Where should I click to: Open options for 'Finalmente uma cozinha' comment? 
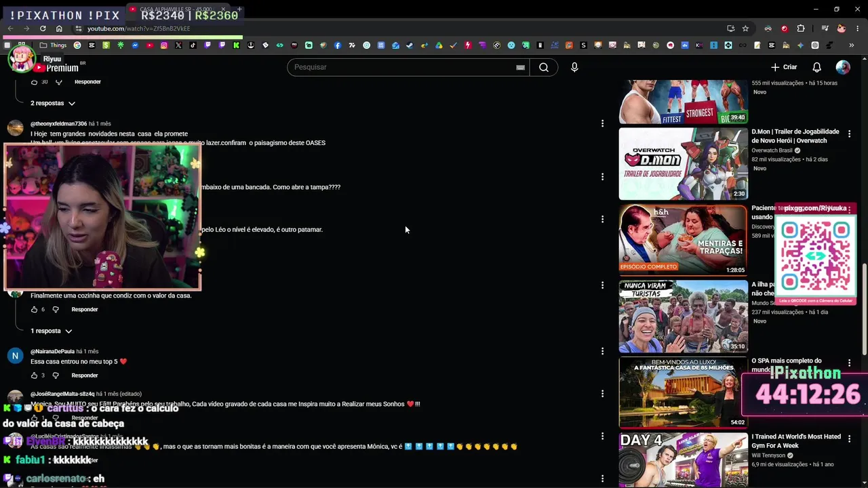[x=602, y=285]
